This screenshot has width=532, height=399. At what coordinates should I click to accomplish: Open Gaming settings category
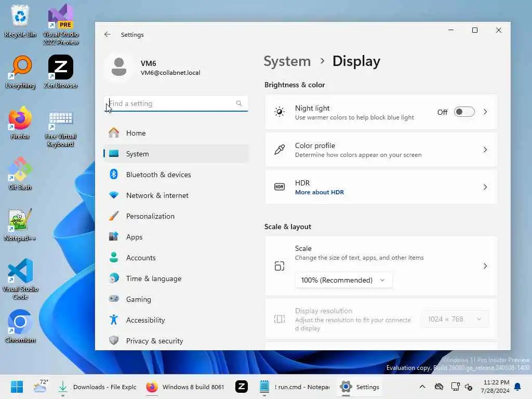(176, 299)
